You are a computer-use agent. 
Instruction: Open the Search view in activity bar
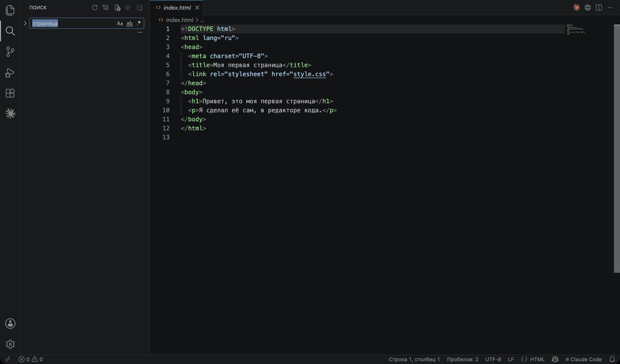pyautogui.click(x=10, y=31)
